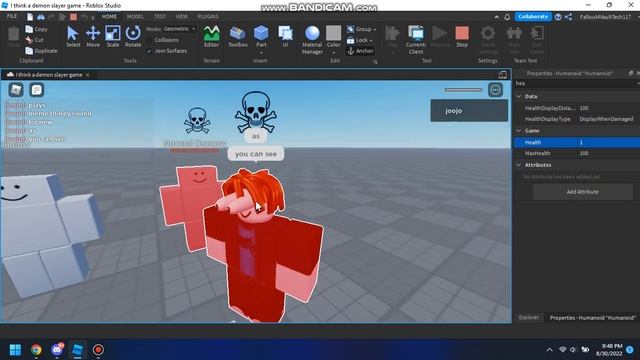This screenshot has width=640, height=360.
Task: Click the share icon
Action: point(569,17)
